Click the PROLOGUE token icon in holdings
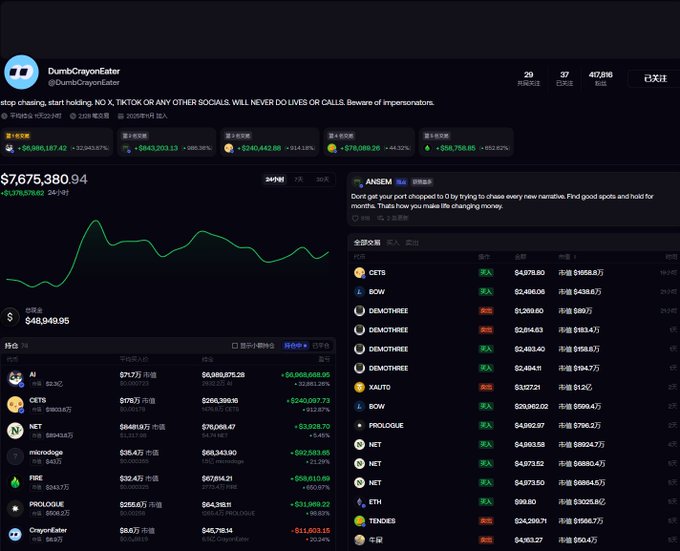This screenshot has height=551, width=680. coord(15,508)
